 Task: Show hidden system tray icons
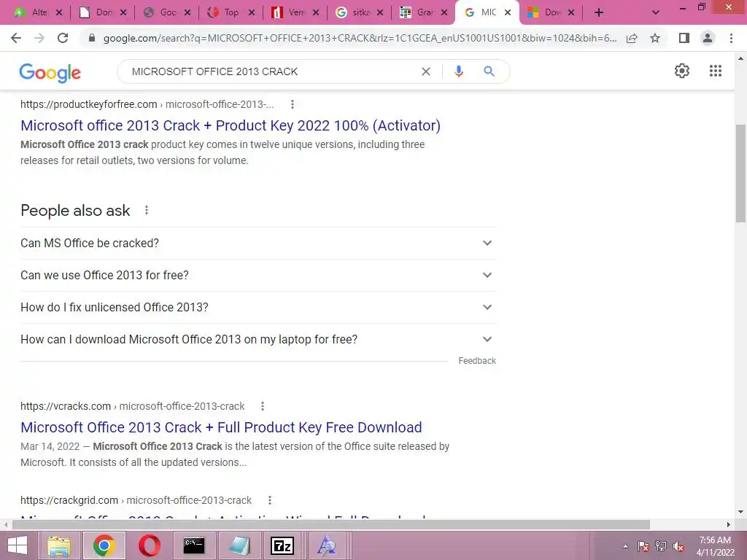(x=625, y=546)
